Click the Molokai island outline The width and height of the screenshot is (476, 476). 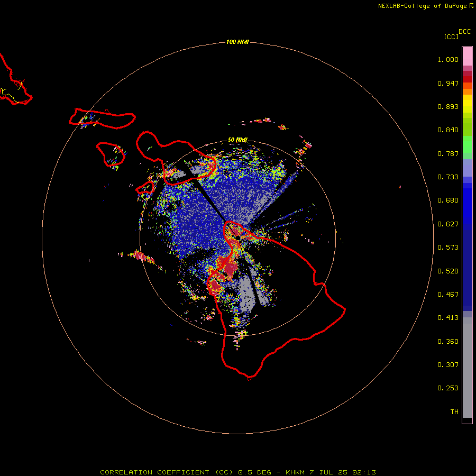102,118
